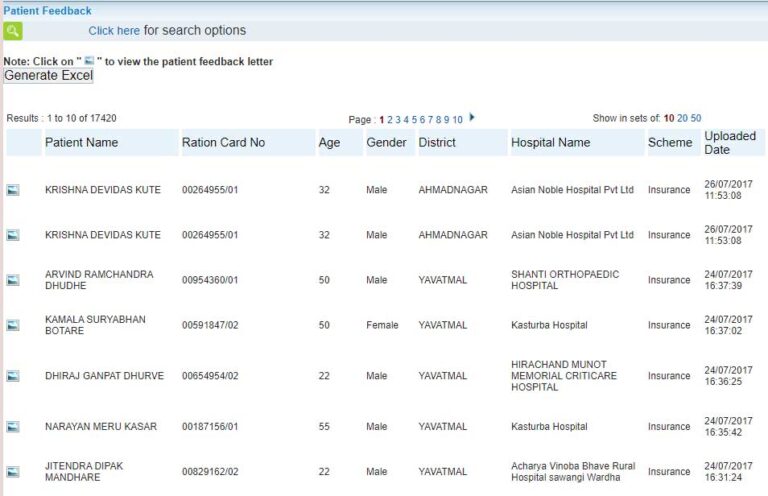Select the Ration Card No column header
768x496 pixels.
(x=223, y=143)
